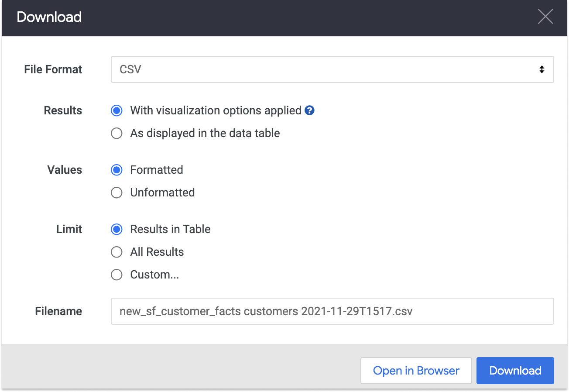Close the Download dialog with the X
The height and width of the screenshot is (392, 569).
click(545, 17)
